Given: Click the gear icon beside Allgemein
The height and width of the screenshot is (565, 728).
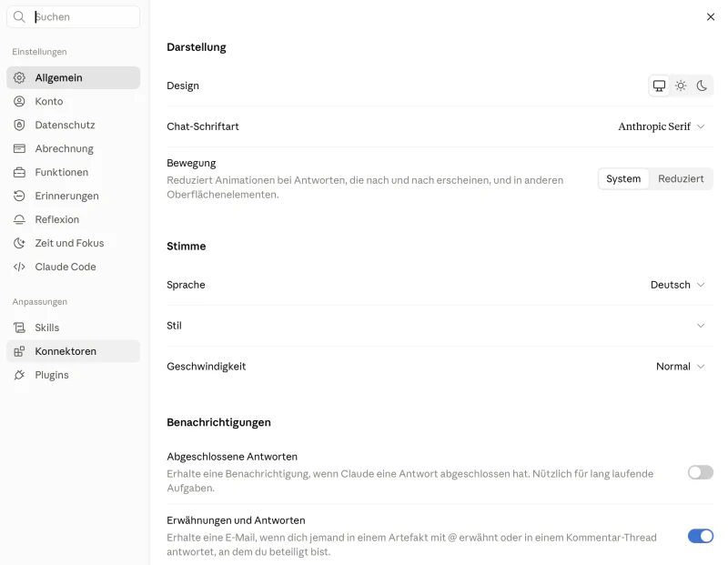Looking at the screenshot, I should point(19,77).
